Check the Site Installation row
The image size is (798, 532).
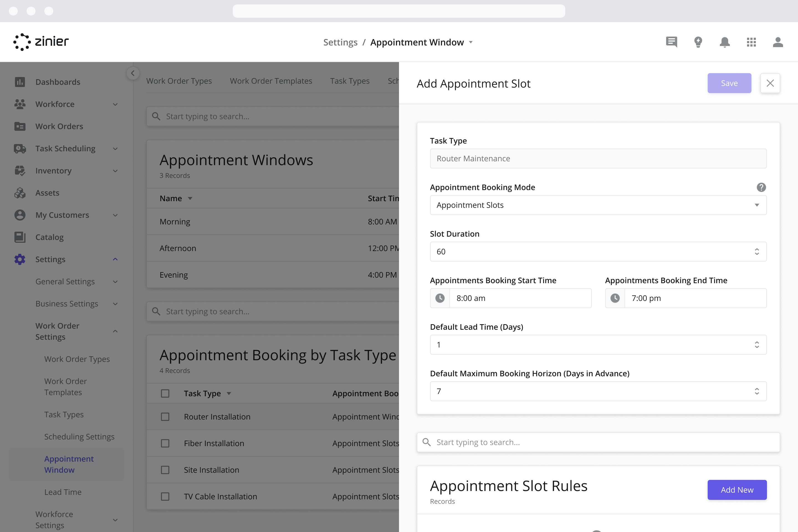(x=165, y=470)
